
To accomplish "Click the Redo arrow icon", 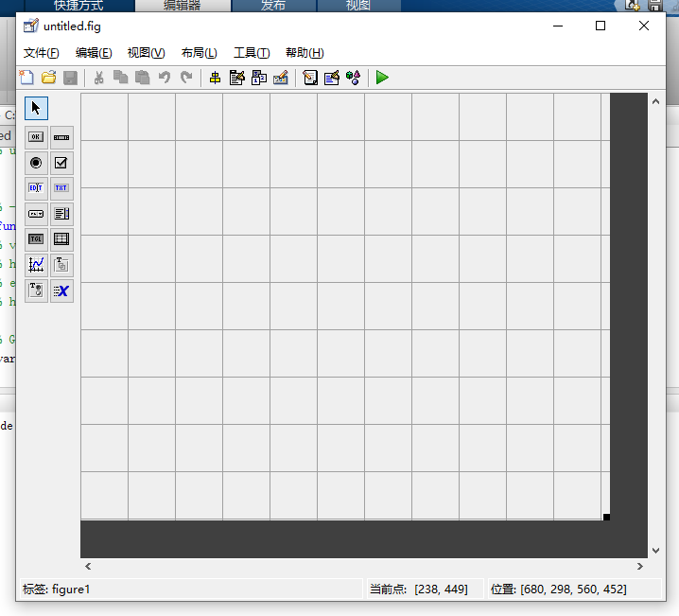I will click(x=186, y=78).
